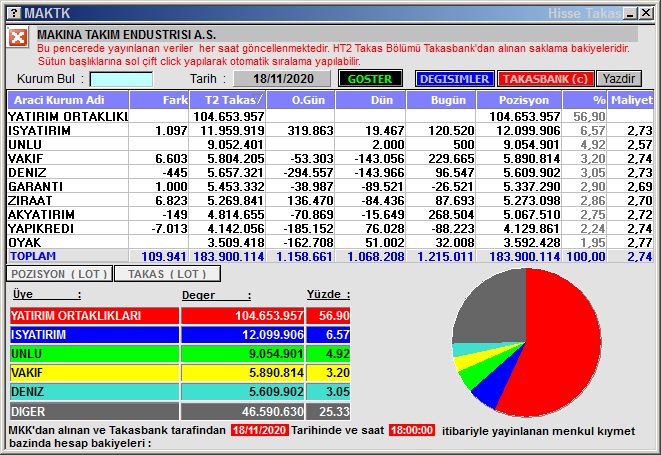Select the ZIRAAT broker row
The height and width of the screenshot is (455, 661).
pyautogui.click(x=330, y=200)
